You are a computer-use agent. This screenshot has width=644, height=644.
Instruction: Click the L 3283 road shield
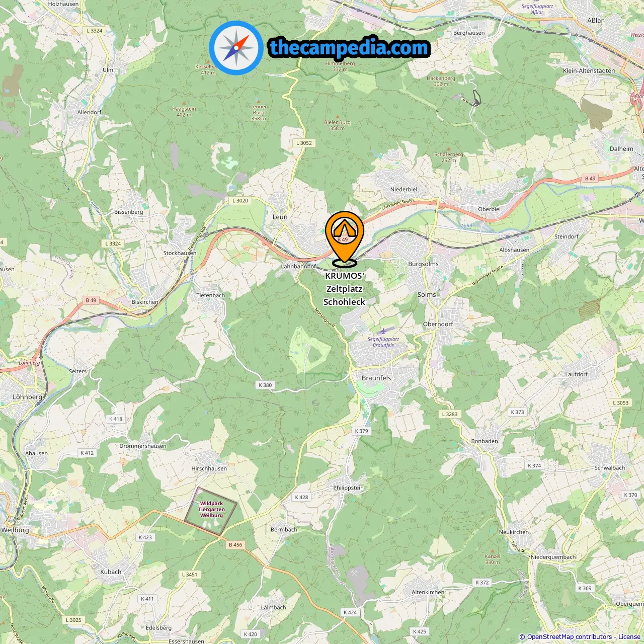pos(450,415)
